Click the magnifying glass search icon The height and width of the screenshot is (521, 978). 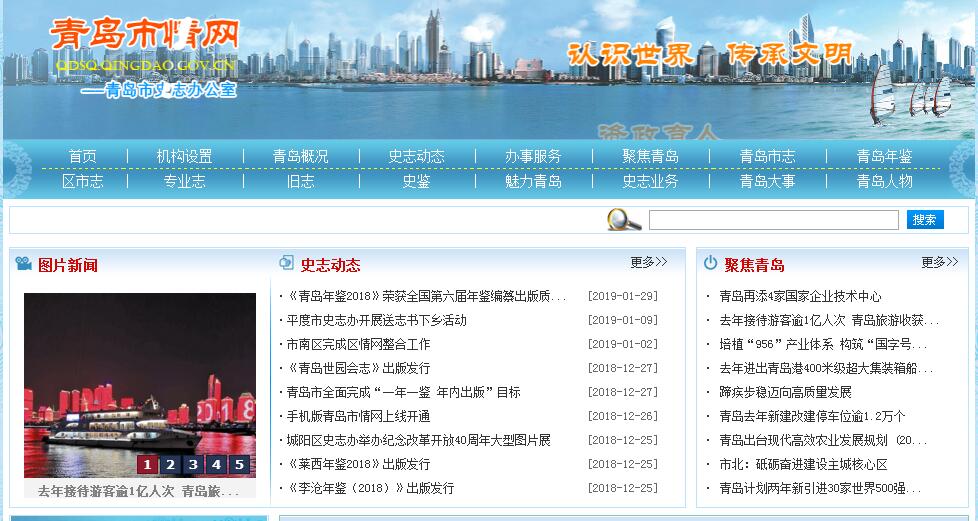(624, 220)
